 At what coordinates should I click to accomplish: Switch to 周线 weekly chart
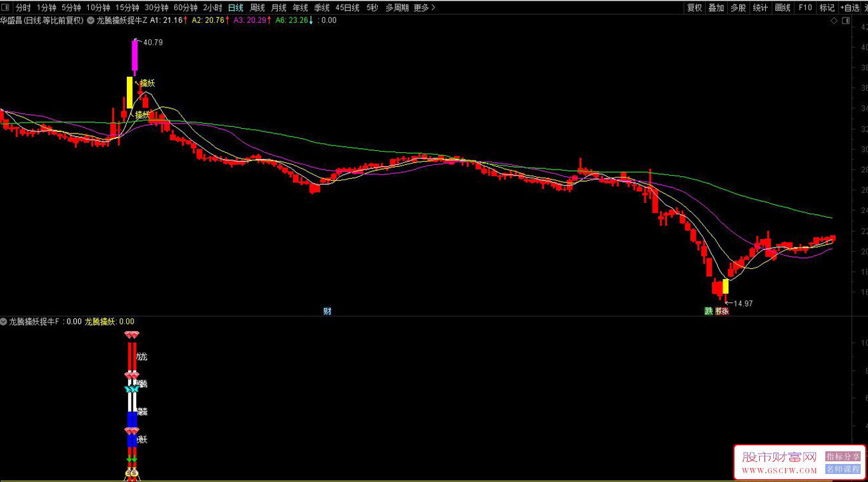[257, 8]
